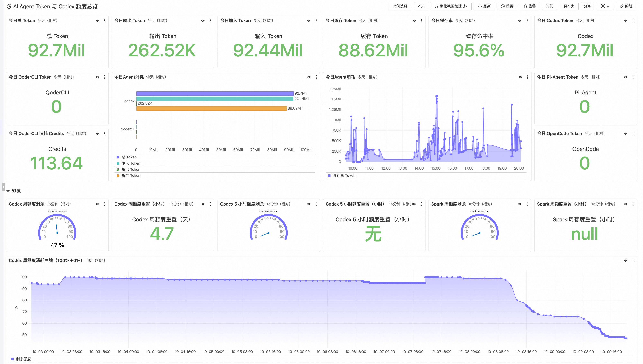The image size is (643, 364).
Task: Open more options on Spark 周额度剩余 panel
Action: tap(527, 204)
